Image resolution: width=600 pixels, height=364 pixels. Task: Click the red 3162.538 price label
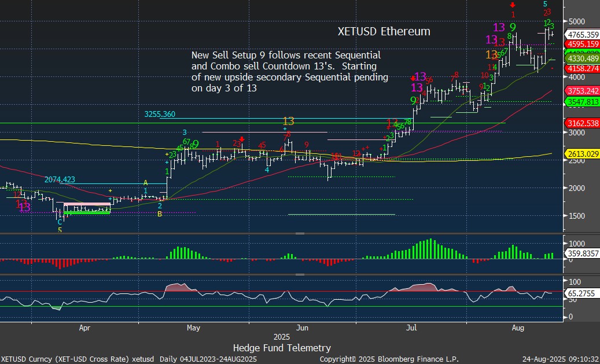pyautogui.click(x=583, y=123)
